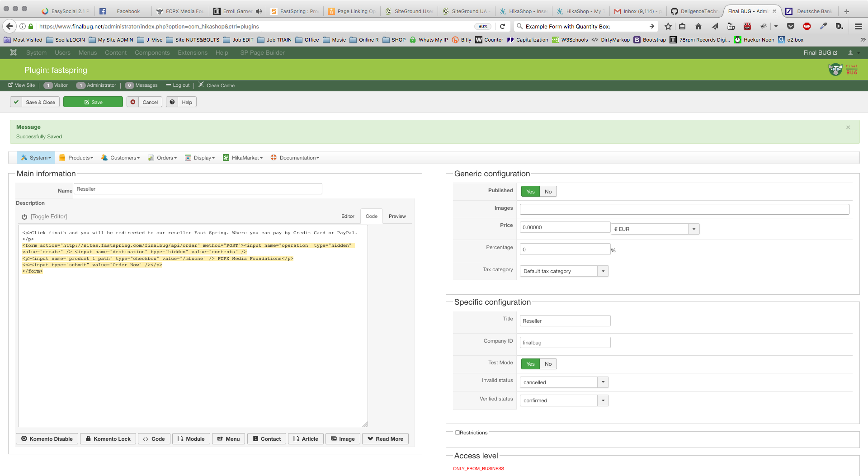The height and width of the screenshot is (476, 868).
Task: Click the YouTube toolbar extension icon
Action: (731, 26)
